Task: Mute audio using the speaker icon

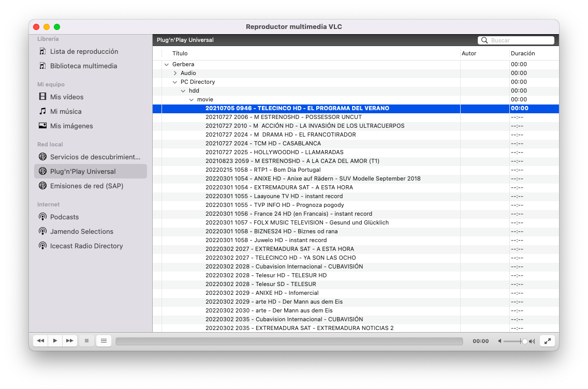Action: [x=499, y=341]
